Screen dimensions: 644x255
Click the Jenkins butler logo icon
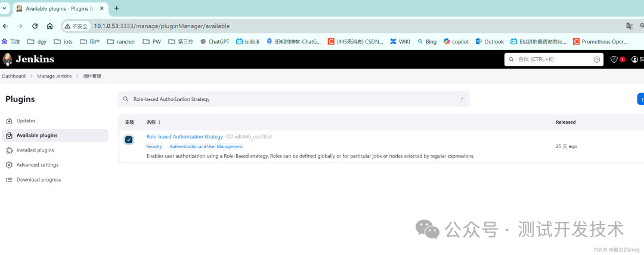tap(7, 59)
